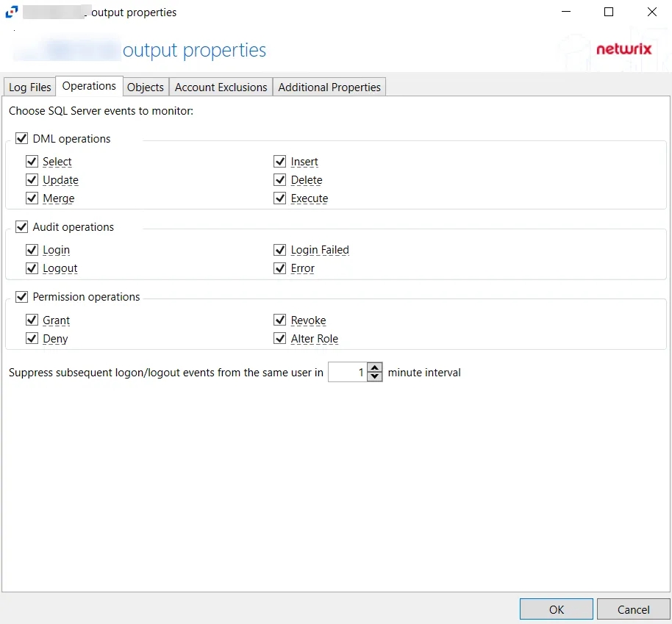
Task: Click the 'Suppress subsequent logon/logout events' label
Action: 166,373
